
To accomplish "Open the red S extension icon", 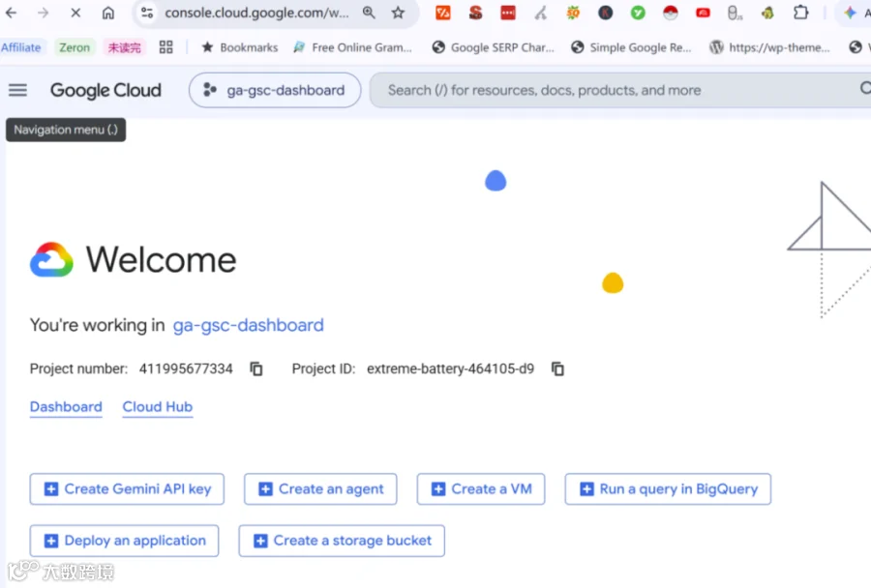I will 475,13.
